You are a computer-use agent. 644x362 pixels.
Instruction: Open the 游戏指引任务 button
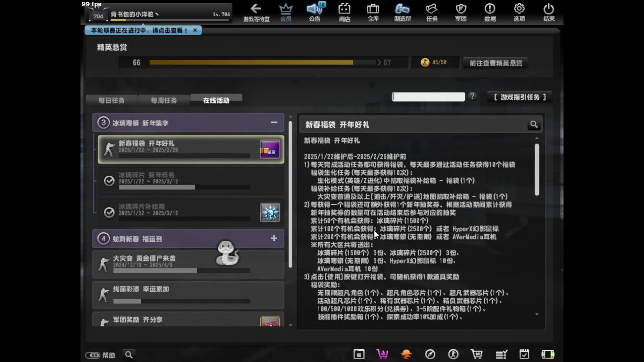point(519,97)
